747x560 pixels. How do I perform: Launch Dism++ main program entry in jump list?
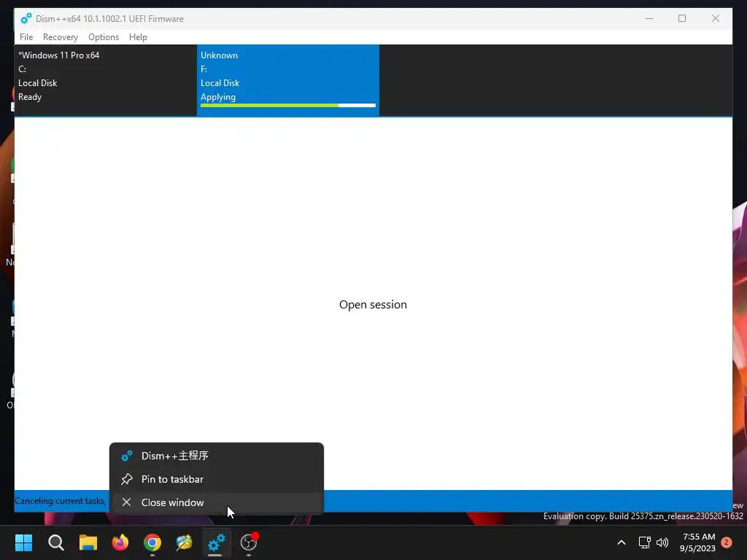[x=216, y=456]
